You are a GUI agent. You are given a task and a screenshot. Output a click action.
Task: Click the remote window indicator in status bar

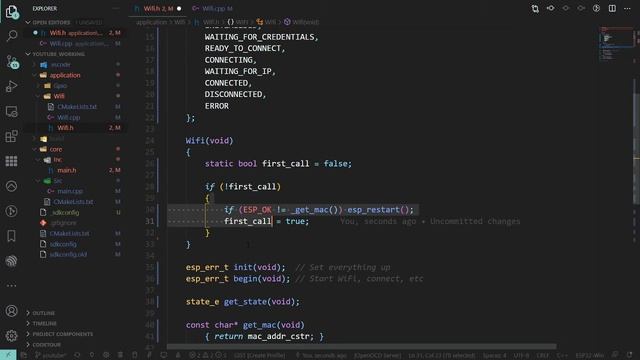pyautogui.click(x=8, y=355)
